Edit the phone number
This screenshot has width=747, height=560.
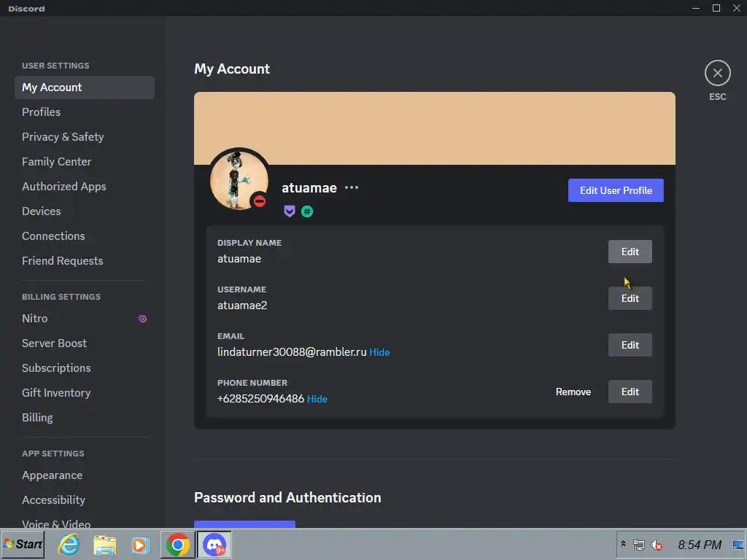(630, 392)
